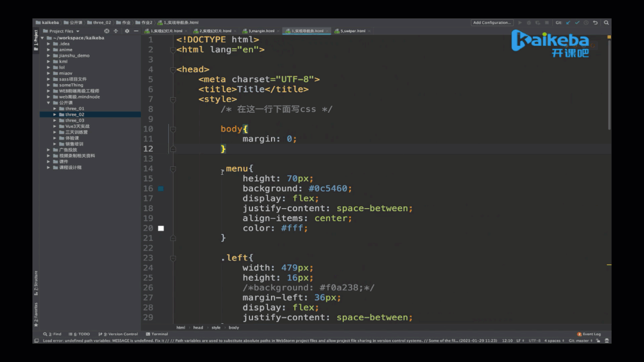
Task: Click the 1: Project side tool tab
Action: click(x=36, y=40)
